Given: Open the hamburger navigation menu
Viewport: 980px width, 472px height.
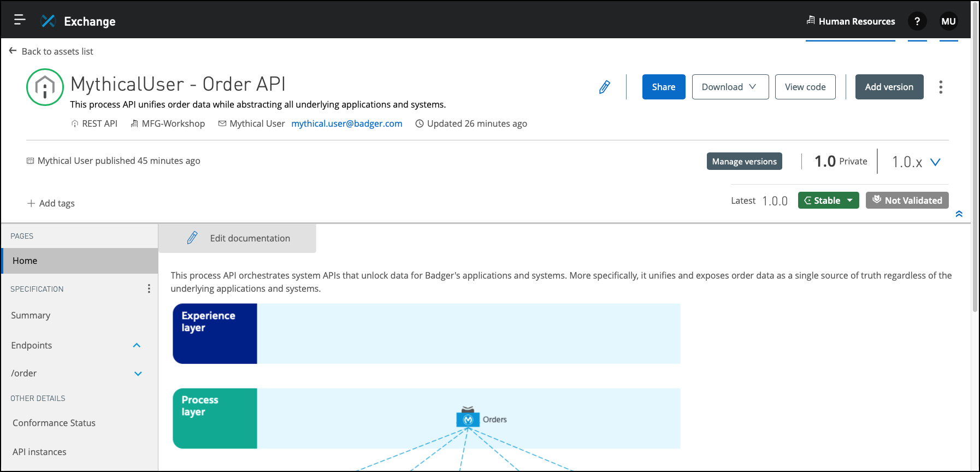Looking at the screenshot, I should [x=20, y=20].
